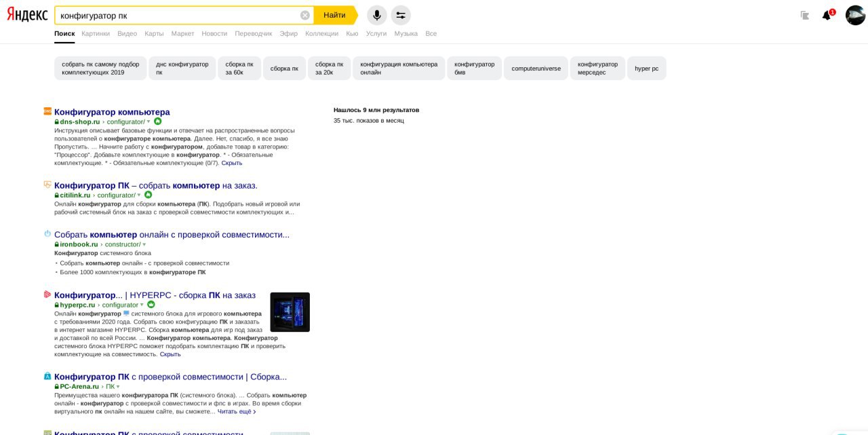Click the citilink.ru favicon
Image resolution: width=868 pixels, height=435 pixels.
[x=47, y=185]
